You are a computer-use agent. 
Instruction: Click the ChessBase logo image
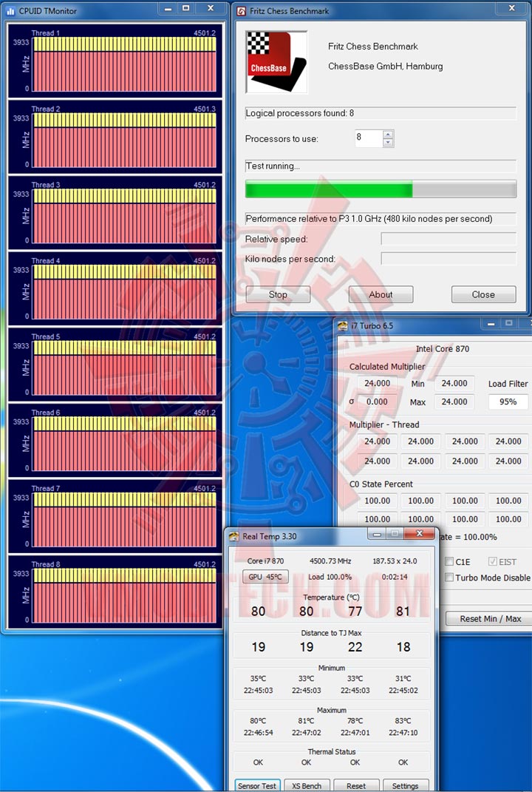coord(276,62)
